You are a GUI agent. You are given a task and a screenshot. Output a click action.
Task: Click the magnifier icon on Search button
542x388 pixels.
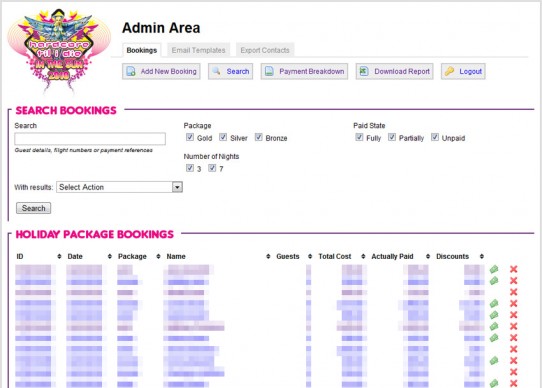(216, 71)
